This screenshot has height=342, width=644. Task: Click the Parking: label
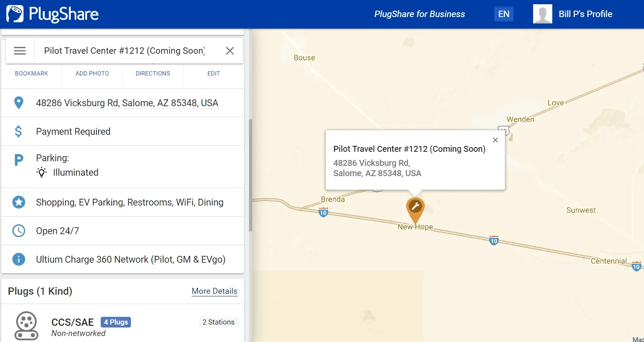52,158
